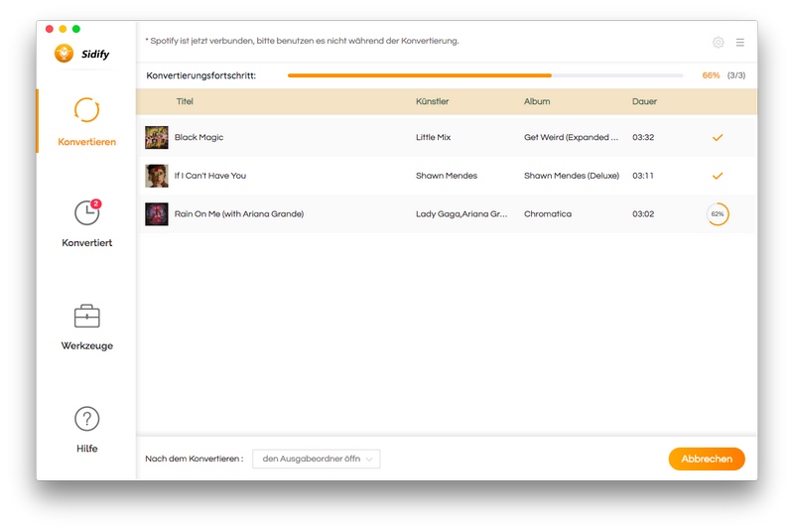Click the Black Magic album cover

tap(157, 137)
